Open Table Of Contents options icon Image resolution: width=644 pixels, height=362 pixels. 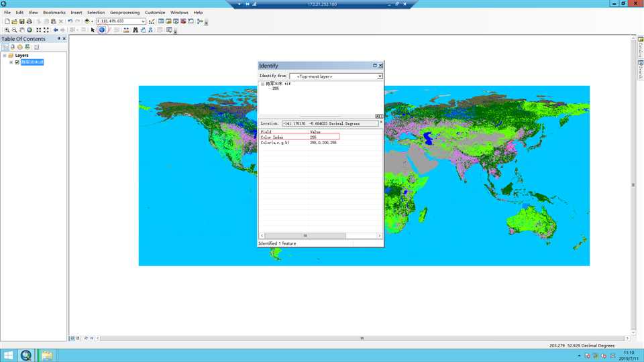point(36,47)
